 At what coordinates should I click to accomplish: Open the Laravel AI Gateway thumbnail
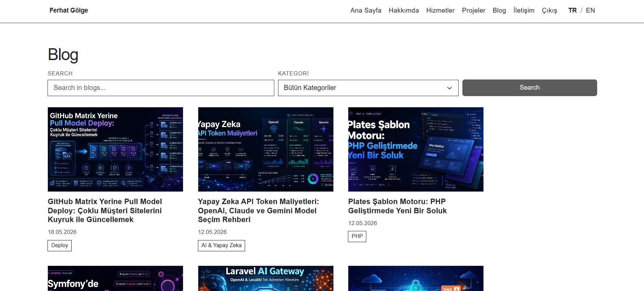click(x=266, y=278)
